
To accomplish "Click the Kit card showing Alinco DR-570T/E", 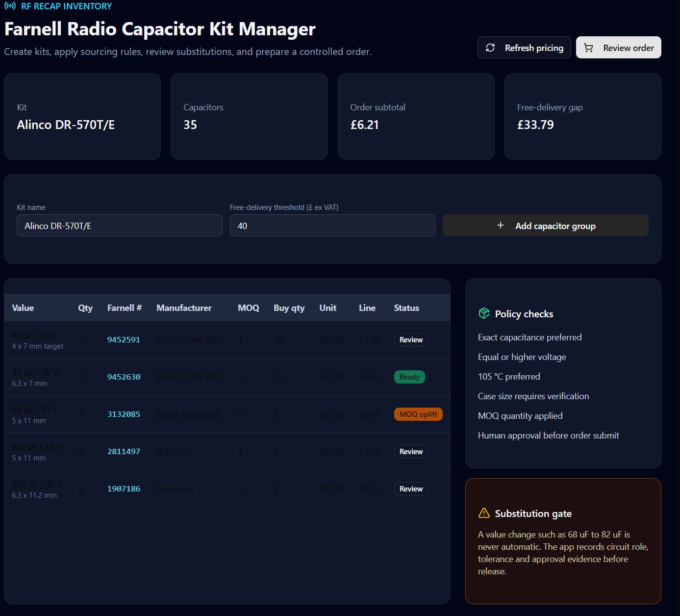I will pyautogui.click(x=82, y=116).
